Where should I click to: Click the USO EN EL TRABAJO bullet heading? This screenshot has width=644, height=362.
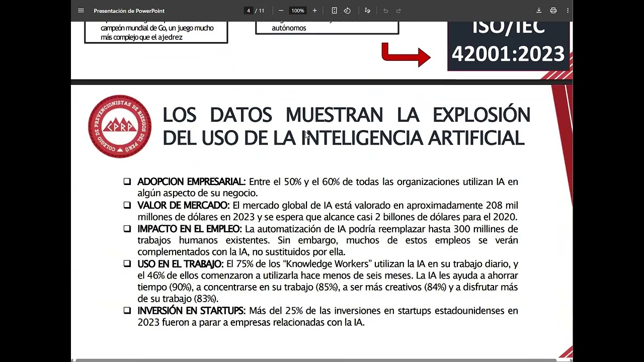[181, 264]
